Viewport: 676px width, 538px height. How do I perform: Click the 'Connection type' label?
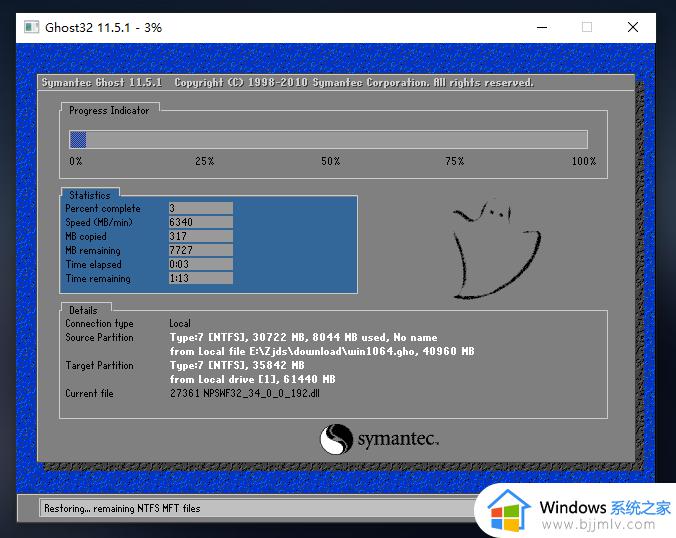click(99, 323)
